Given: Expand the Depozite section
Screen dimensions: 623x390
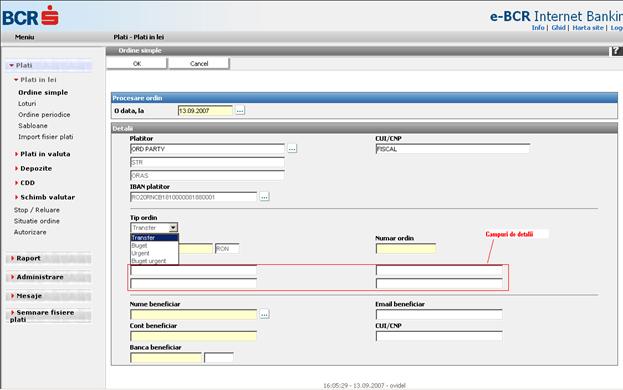Looking at the screenshot, I should click(x=36, y=168).
